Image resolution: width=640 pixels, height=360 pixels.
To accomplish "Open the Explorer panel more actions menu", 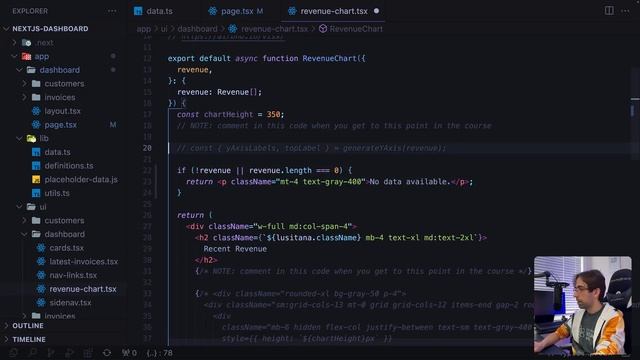I will pyautogui.click(x=112, y=11).
